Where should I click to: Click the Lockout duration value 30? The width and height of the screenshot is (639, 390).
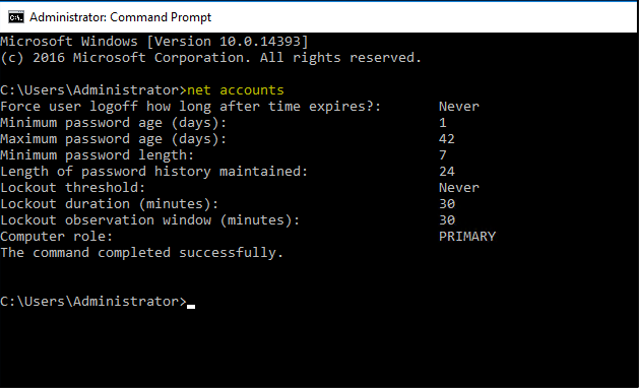coord(447,204)
